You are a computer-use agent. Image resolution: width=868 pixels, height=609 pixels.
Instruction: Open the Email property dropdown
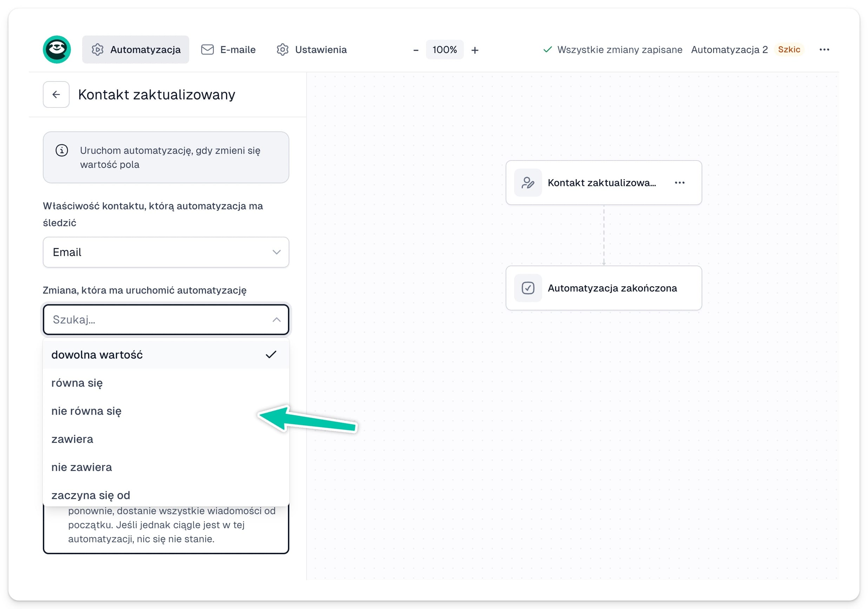click(x=166, y=252)
